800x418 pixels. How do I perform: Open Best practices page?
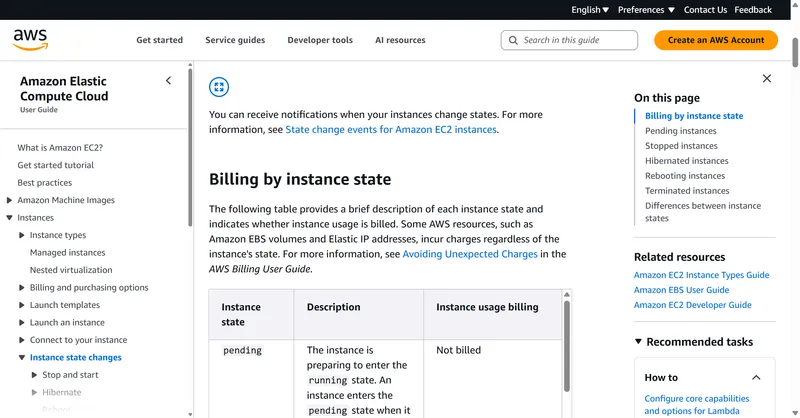point(44,182)
